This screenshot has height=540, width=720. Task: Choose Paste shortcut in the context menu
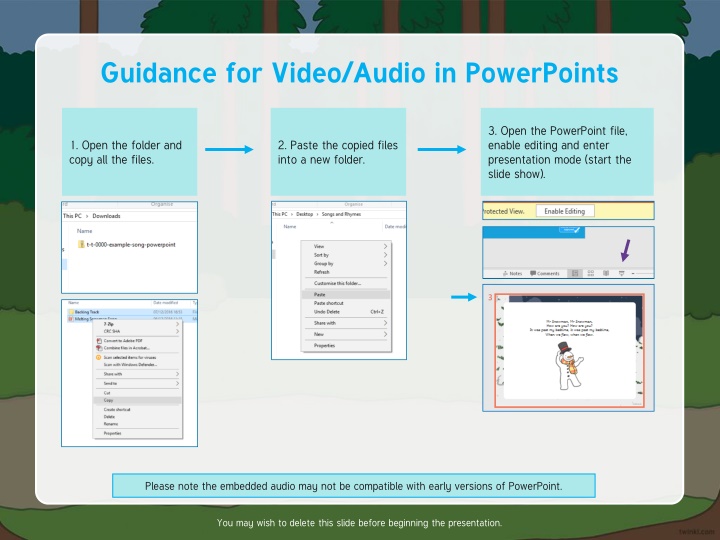click(x=346, y=303)
